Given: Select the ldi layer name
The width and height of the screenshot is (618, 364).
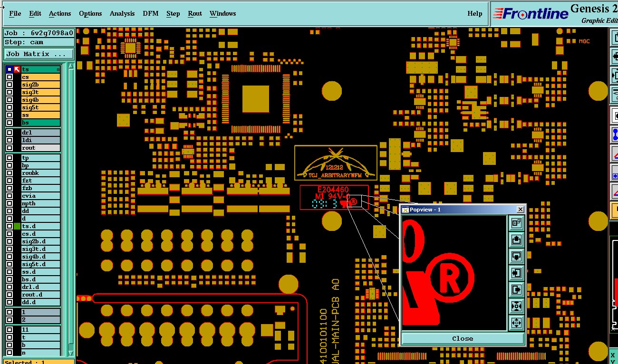Looking at the screenshot, I should (x=41, y=140).
